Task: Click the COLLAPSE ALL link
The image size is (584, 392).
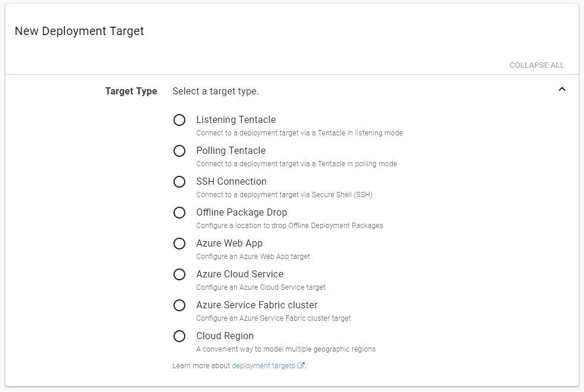Action: 536,65
